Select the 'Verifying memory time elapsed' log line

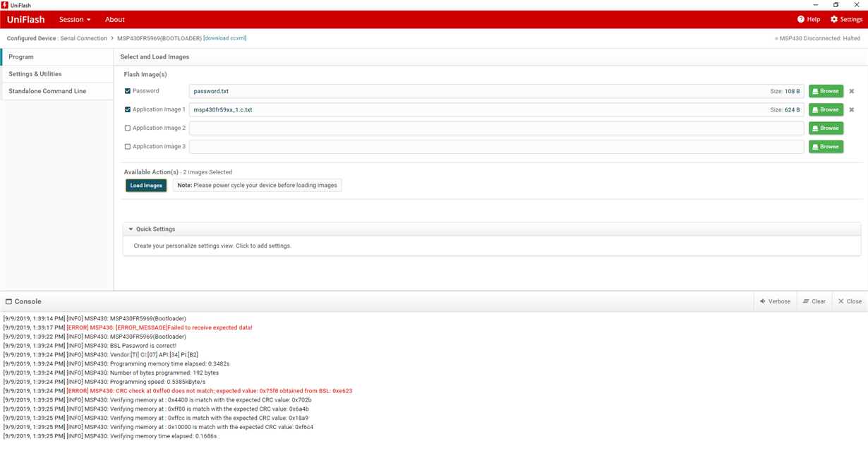coord(110,436)
